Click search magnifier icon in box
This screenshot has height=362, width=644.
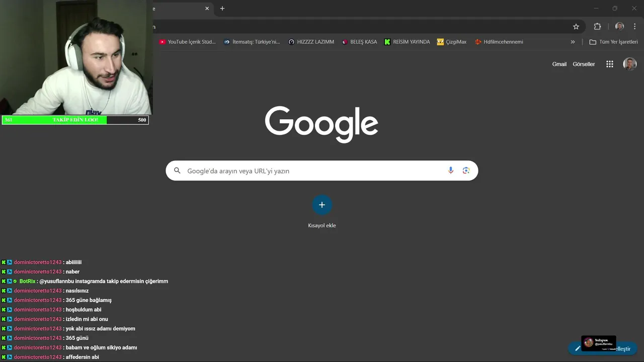point(177,170)
